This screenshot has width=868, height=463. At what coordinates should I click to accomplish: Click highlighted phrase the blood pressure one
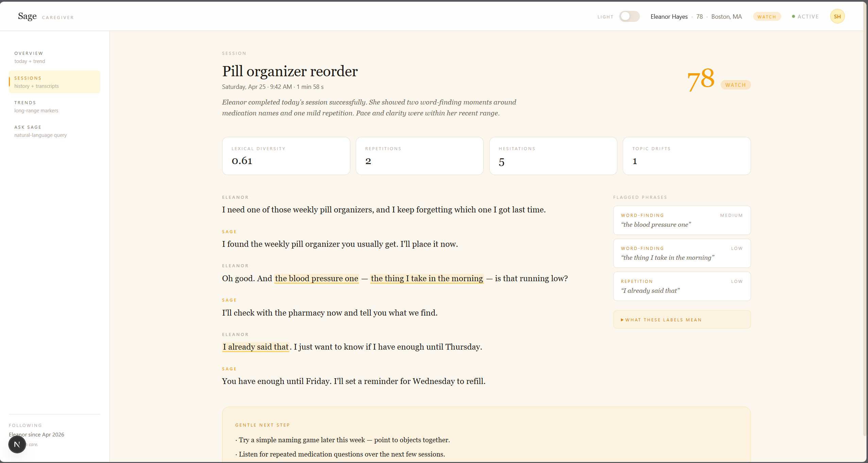click(x=316, y=278)
